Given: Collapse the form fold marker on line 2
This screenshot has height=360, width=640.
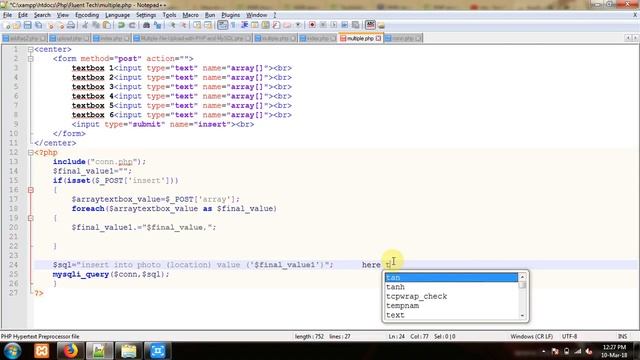Looking at the screenshot, I should pos(31,59).
